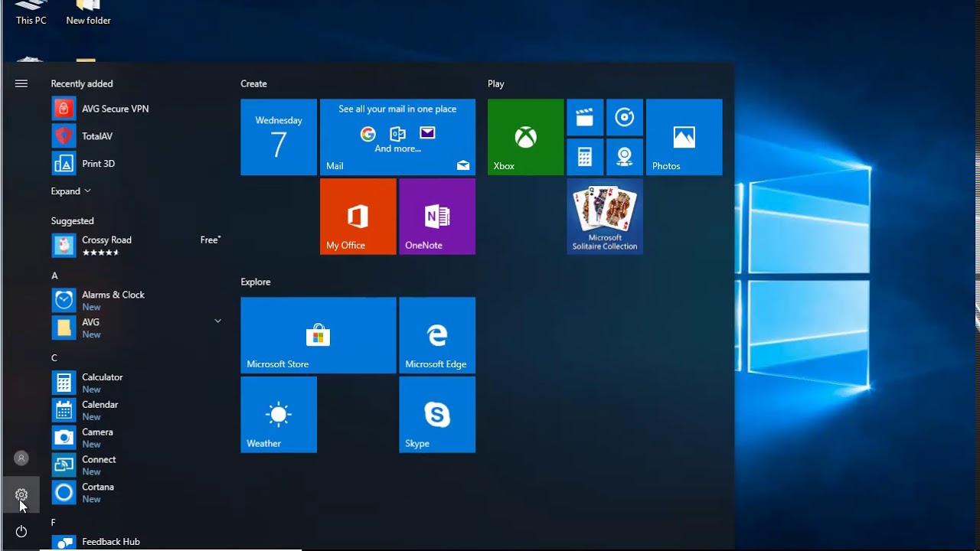This screenshot has width=980, height=551.
Task: Open TotalAV from recently added
Action: pos(137,136)
